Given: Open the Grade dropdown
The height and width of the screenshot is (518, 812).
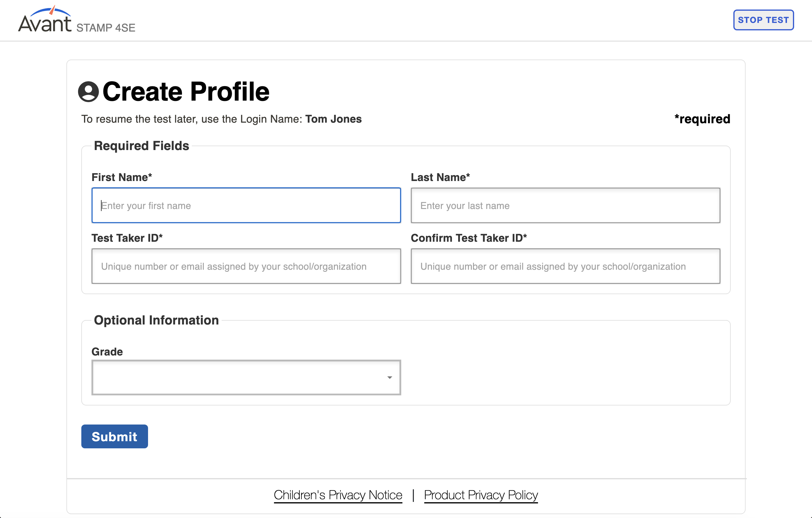Looking at the screenshot, I should [x=246, y=377].
